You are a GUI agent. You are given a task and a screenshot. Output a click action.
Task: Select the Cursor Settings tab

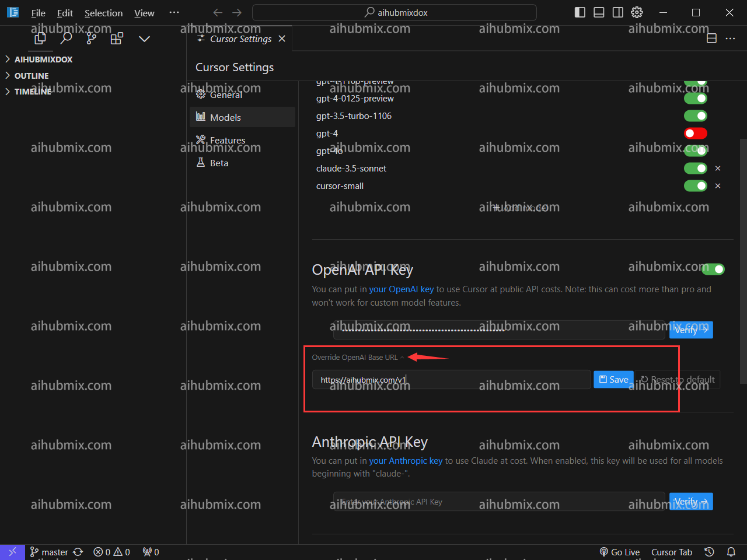pos(240,38)
